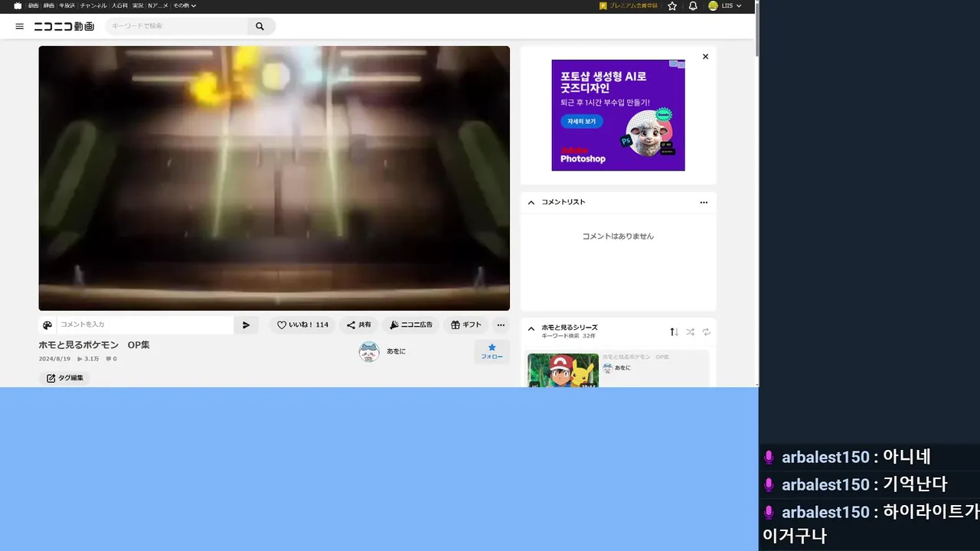Open コメントリスト three-dot options
The image size is (980, 551).
pyautogui.click(x=704, y=203)
